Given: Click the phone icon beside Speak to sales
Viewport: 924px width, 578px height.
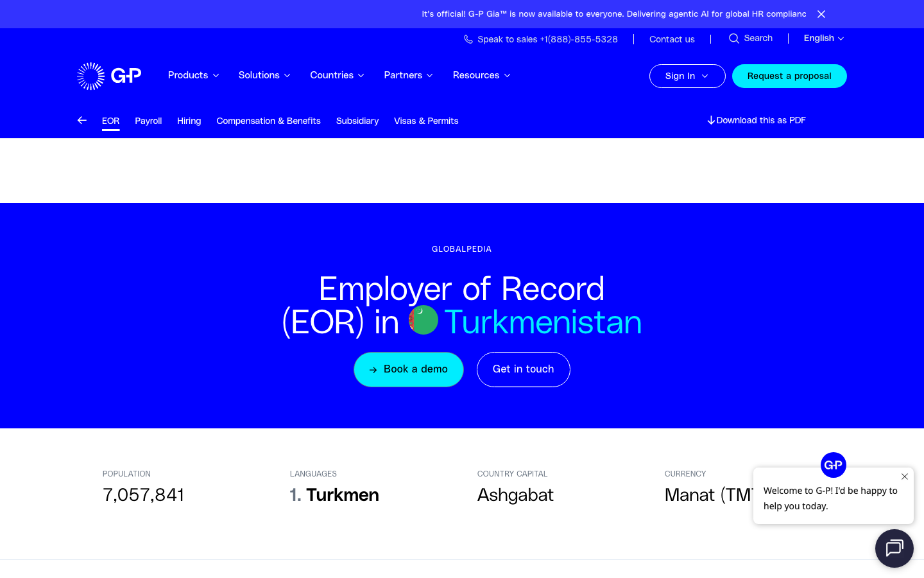Looking at the screenshot, I should 468,39.
